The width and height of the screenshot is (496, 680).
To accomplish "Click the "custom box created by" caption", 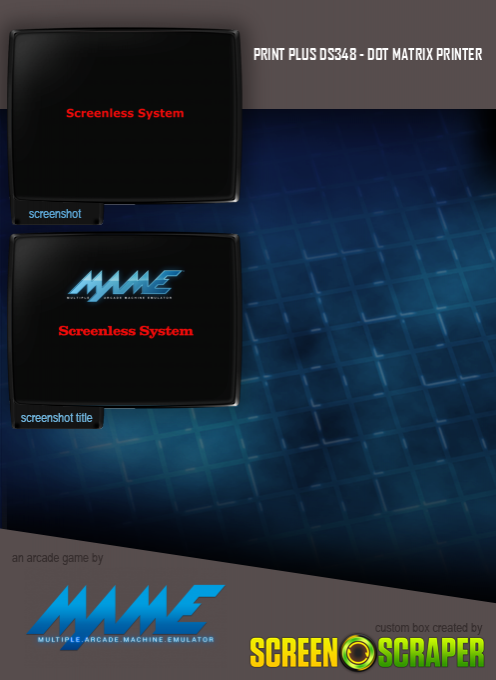I will click(x=428, y=628).
